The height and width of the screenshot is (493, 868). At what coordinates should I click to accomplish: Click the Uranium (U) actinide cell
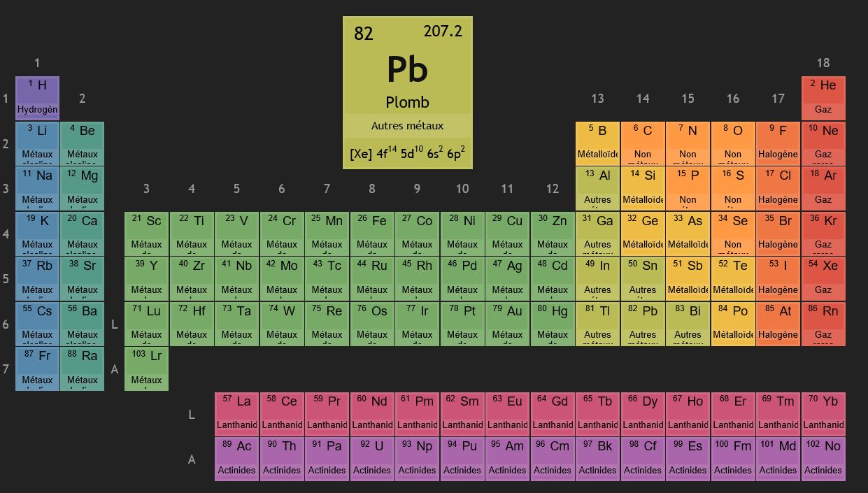(x=372, y=459)
